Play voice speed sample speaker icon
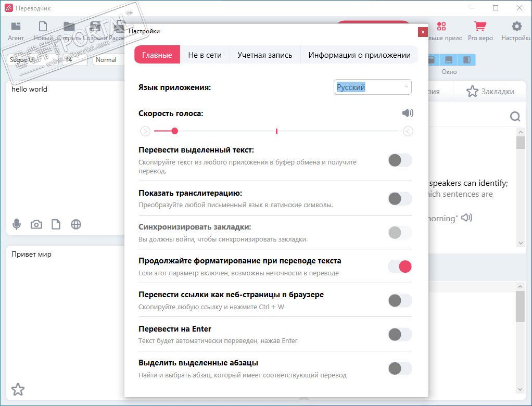Viewport: 532px width, 406px height. point(408,113)
